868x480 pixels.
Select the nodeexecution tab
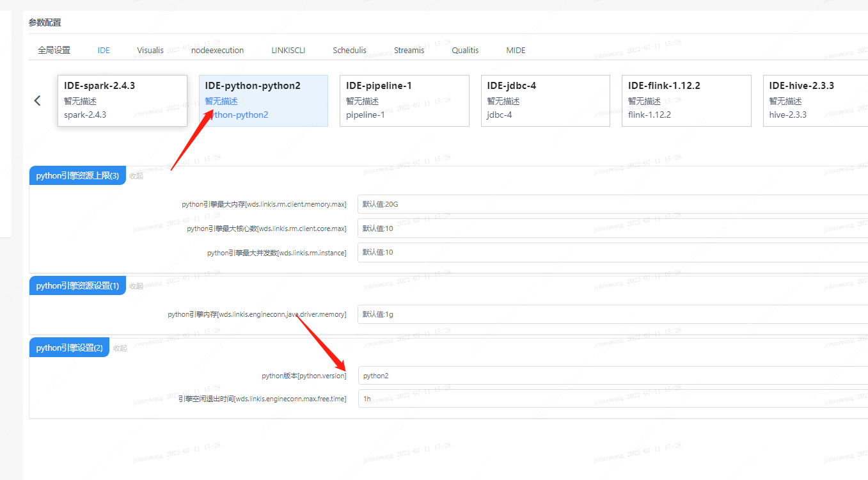coord(217,50)
